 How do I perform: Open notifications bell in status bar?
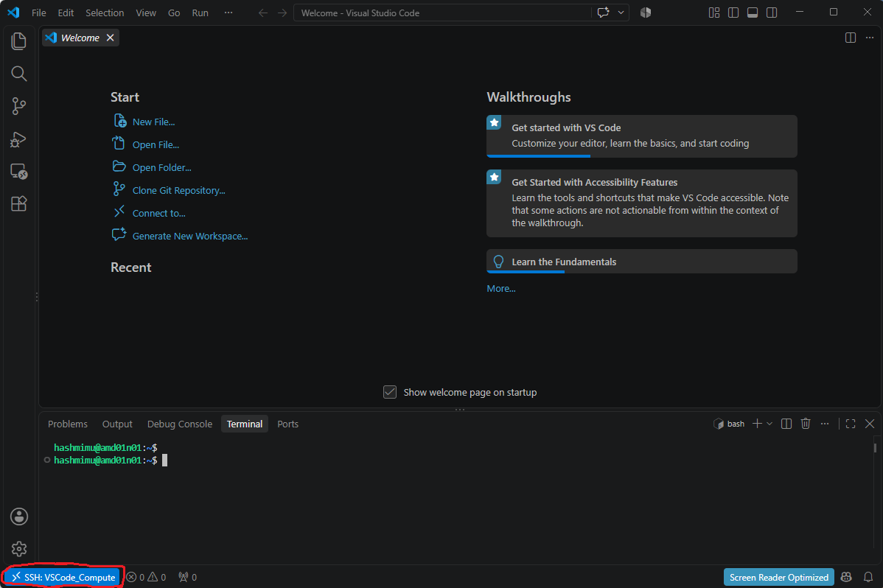coord(868,577)
